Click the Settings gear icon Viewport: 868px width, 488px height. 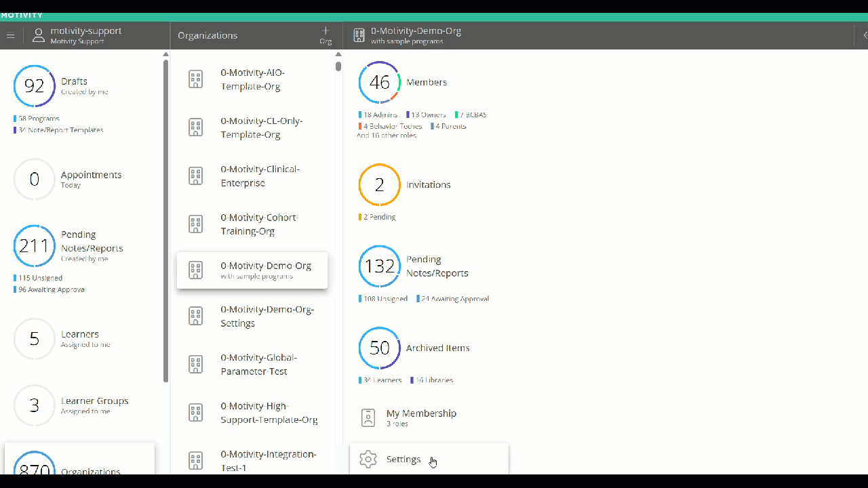tap(368, 460)
